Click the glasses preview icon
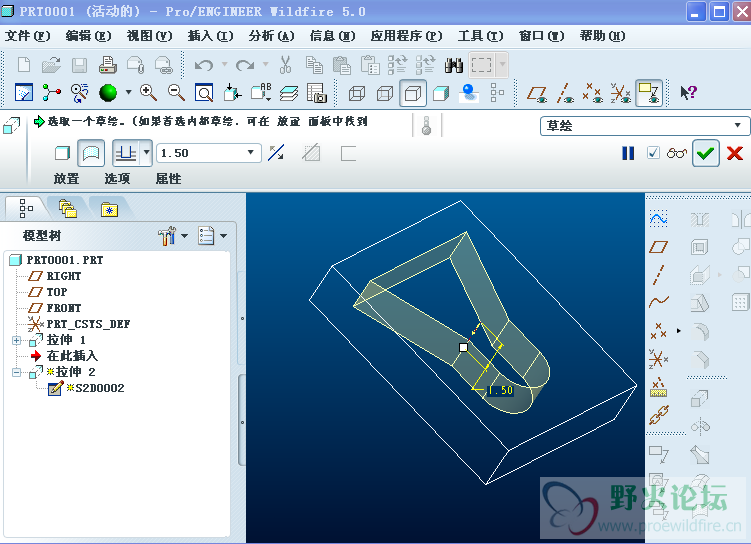This screenshot has height=544, width=751. pos(677,153)
